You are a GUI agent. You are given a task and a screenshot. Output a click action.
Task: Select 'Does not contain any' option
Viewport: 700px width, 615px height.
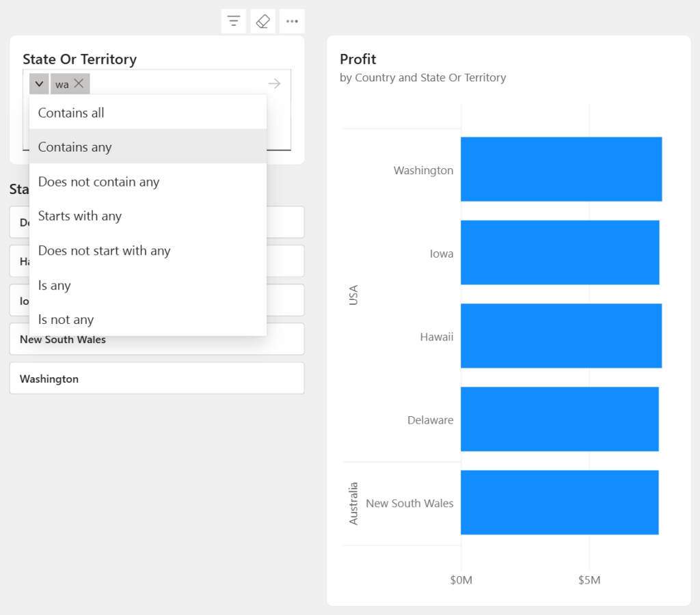click(98, 182)
